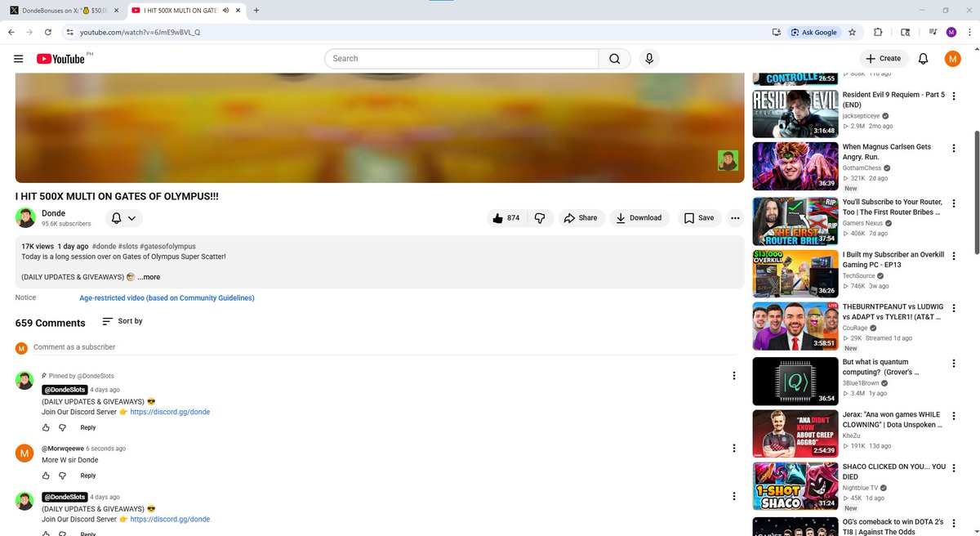Viewport: 980px width, 536px height.
Task: Open the notifications bell in header
Action: pyautogui.click(x=923, y=59)
